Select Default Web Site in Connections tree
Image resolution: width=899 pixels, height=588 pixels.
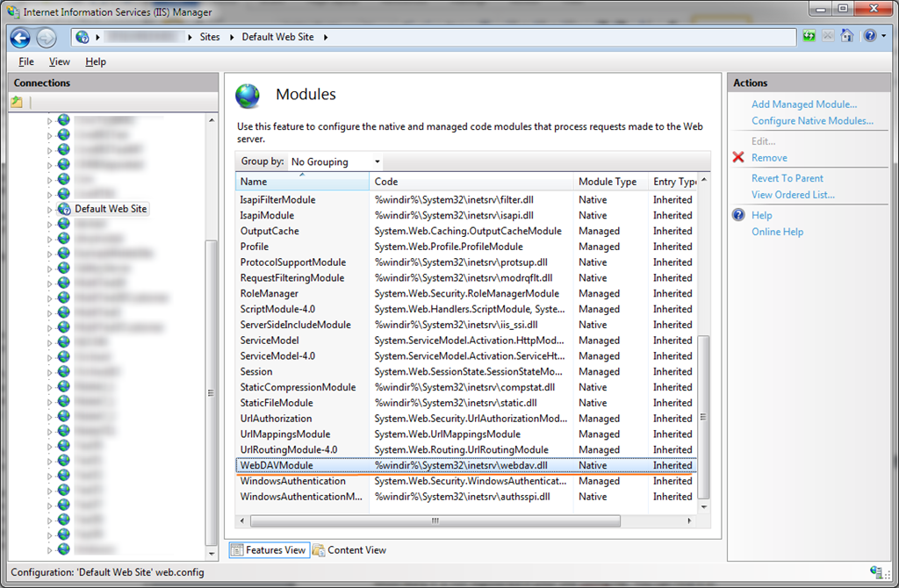[x=111, y=209]
